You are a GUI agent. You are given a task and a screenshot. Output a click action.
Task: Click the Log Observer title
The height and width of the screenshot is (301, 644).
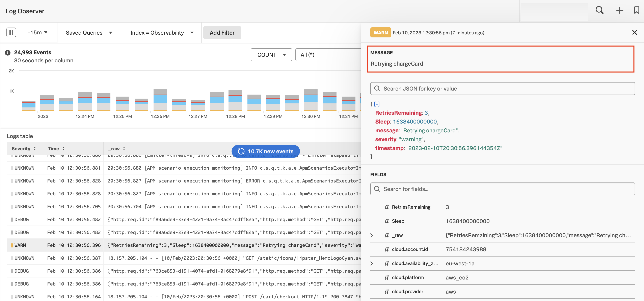click(x=25, y=11)
